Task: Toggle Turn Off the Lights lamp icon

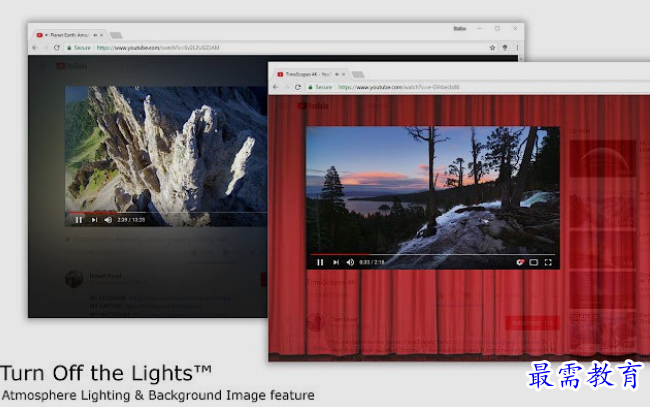Action: coord(505,48)
